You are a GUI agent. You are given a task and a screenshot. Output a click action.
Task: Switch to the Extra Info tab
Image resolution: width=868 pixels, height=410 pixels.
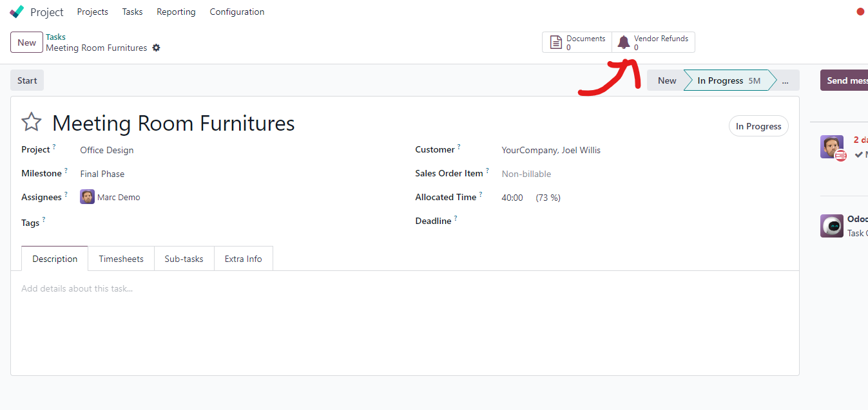pyautogui.click(x=244, y=259)
